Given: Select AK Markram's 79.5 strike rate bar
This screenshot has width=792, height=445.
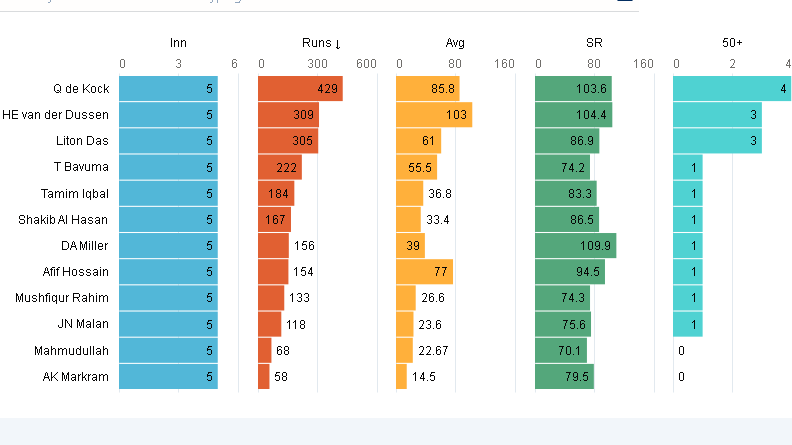Looking at the screenshot, I should click(564, 376).
